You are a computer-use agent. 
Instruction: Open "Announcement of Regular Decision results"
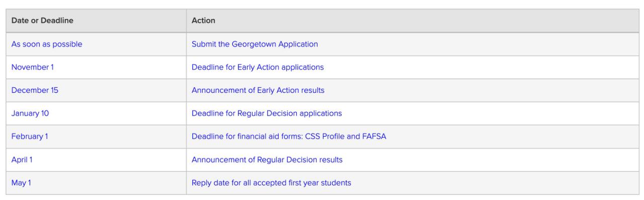coord(267,160)
